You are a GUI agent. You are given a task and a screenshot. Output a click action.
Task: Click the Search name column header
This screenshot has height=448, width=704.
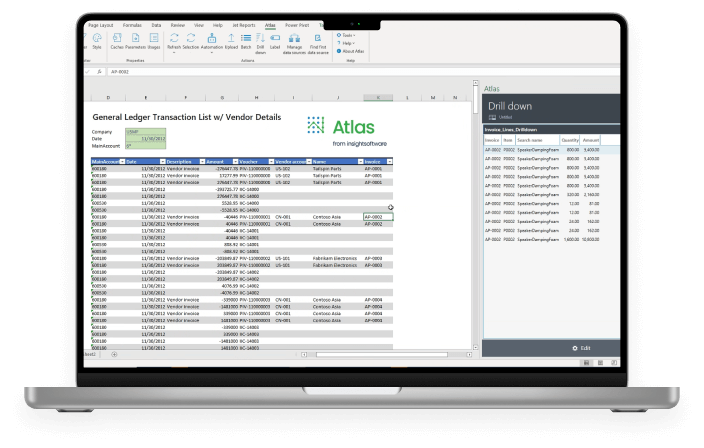[x=537, y=140]
